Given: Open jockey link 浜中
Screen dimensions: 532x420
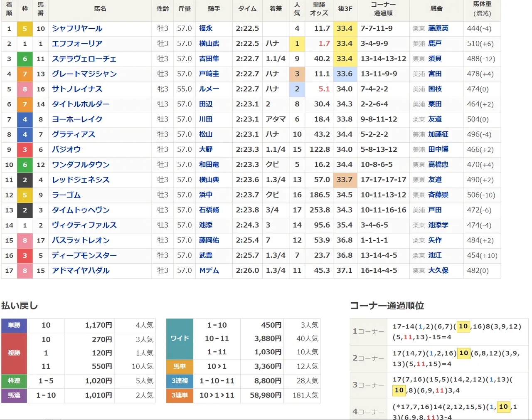Looking at the screenshot, I should [206, 195].
